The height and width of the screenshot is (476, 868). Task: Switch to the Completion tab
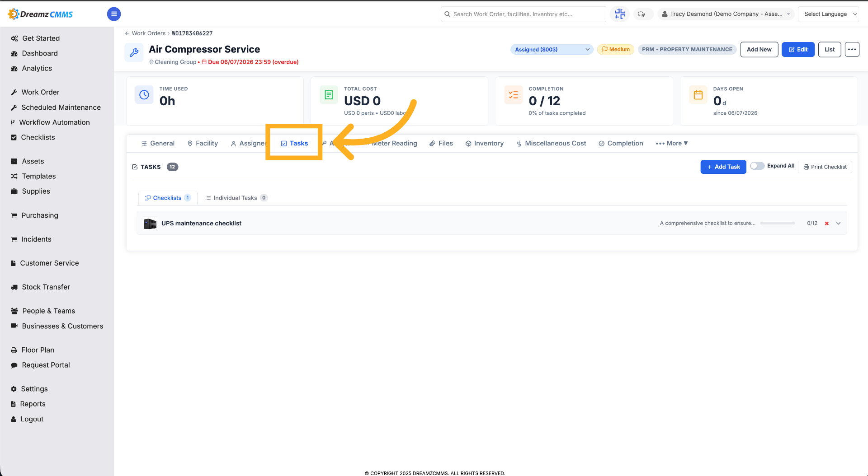pyautogui.click(x=621, y=143)
